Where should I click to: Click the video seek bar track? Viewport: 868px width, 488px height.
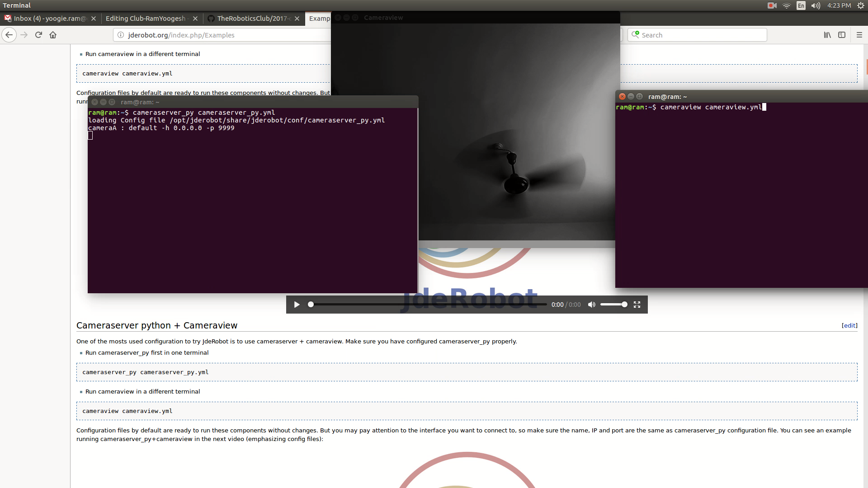click(x=428, y=305)
